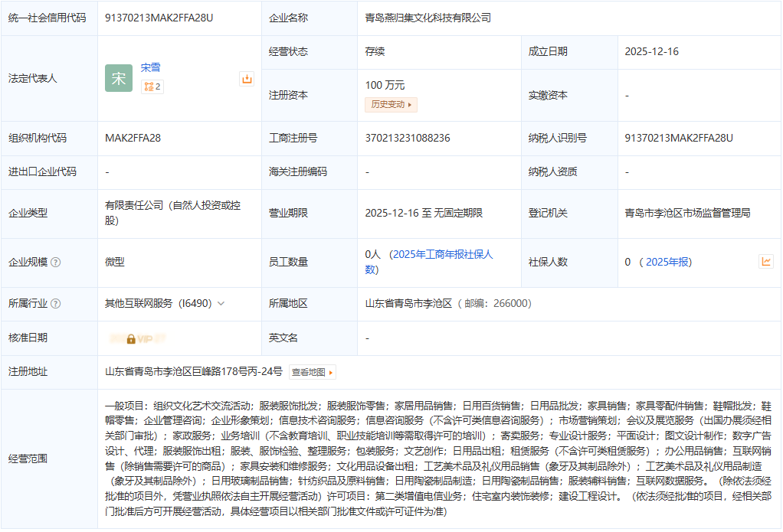Click the 法定代表人 label cell
Screen dimensions: 783x532
tap(50, 78)
